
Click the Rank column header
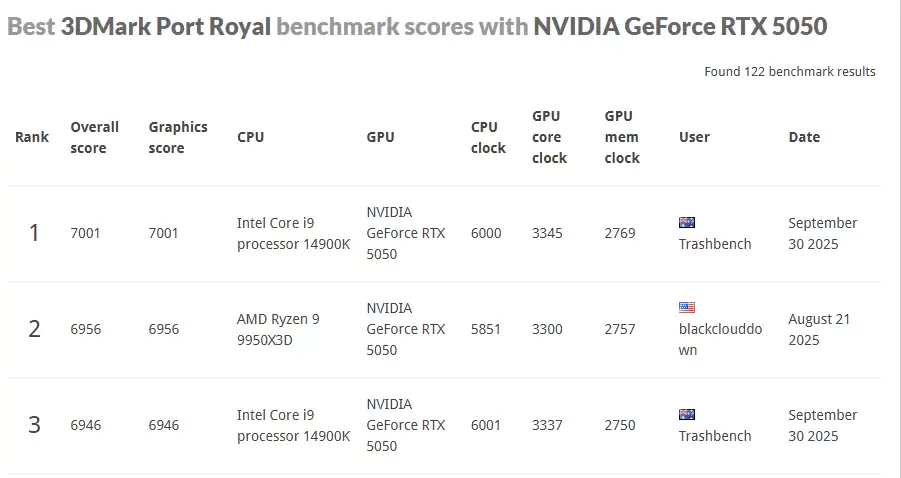pyautogui.click(x=32, y=137)
